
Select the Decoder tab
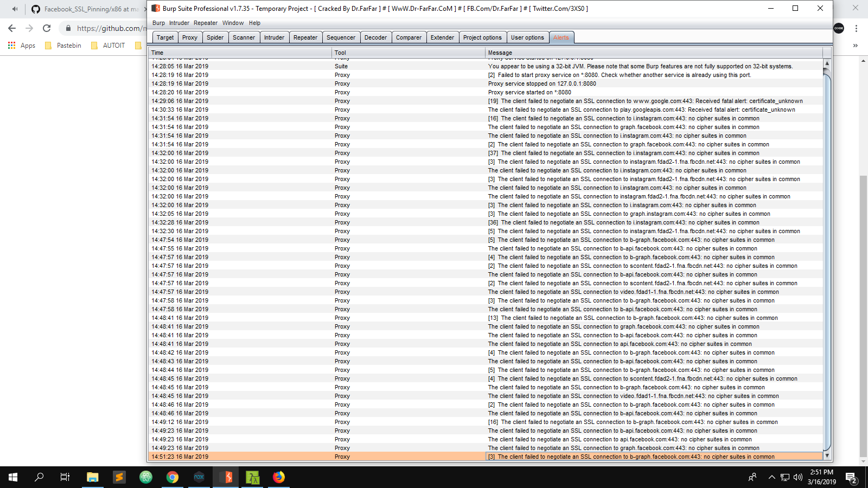click(x=375, y=37)
